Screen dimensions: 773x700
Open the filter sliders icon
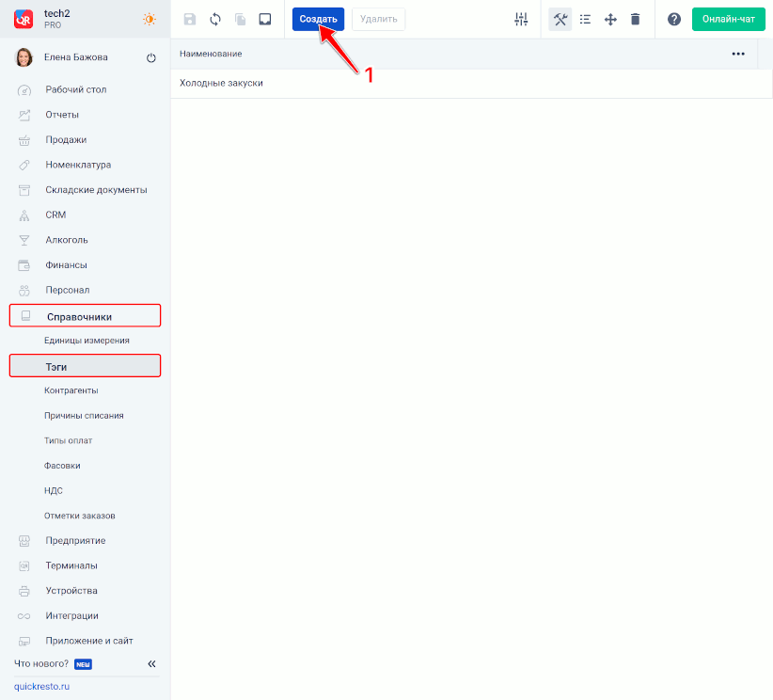pyautogui.click(x=521, y=19)
